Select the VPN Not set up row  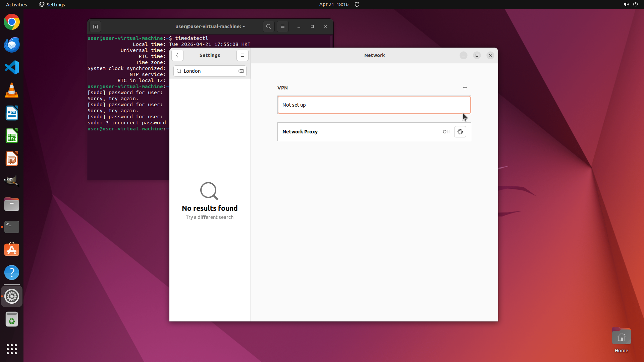point(374,105)
